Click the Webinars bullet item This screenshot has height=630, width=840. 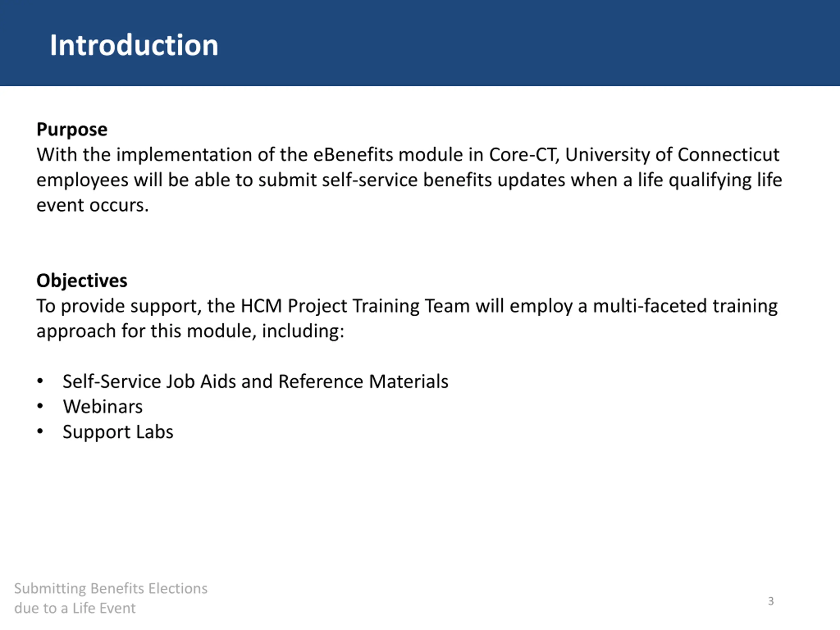pyautogui.click(x=102, y=406)
